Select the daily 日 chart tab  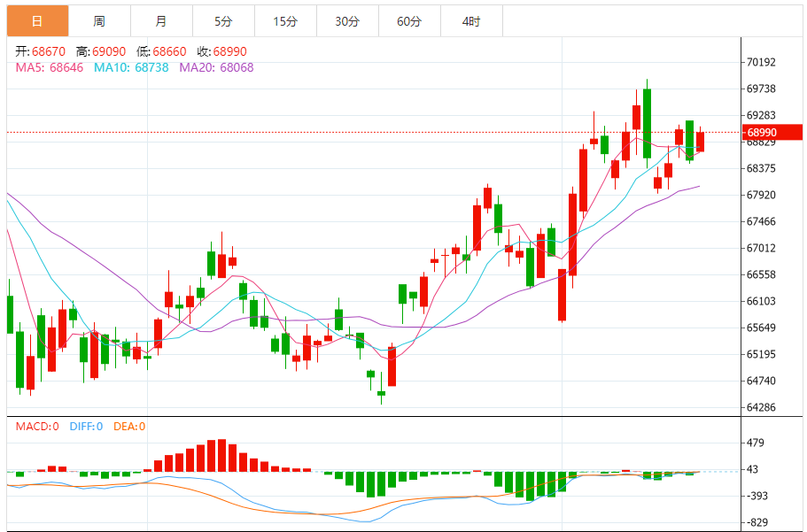pyautogui.click(x=37, y=21)
